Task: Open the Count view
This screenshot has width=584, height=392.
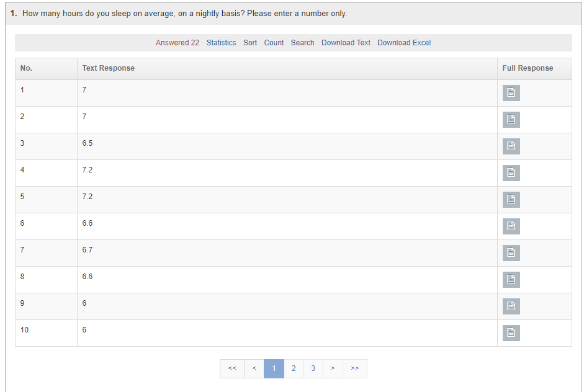Action: pos(274,43)
